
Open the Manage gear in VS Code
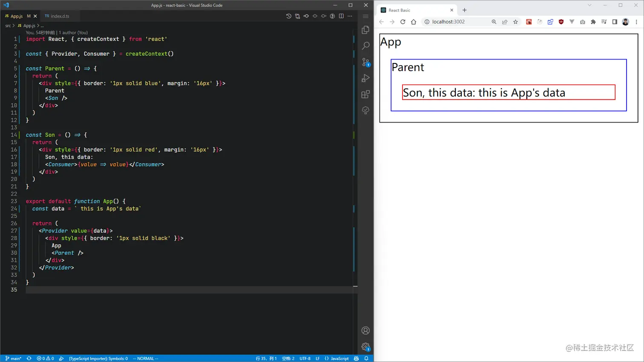coord(365,347)
